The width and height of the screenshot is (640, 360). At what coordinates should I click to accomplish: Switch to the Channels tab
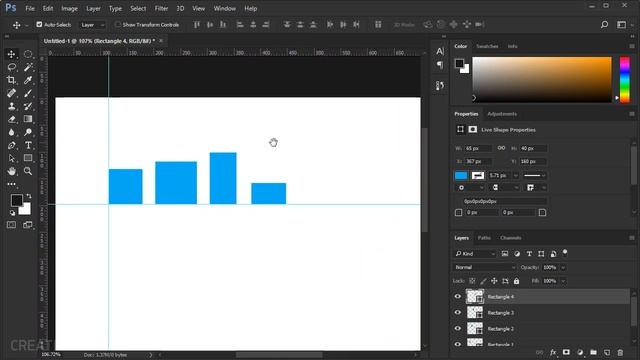pyautogui.click(x=511, y=238)
